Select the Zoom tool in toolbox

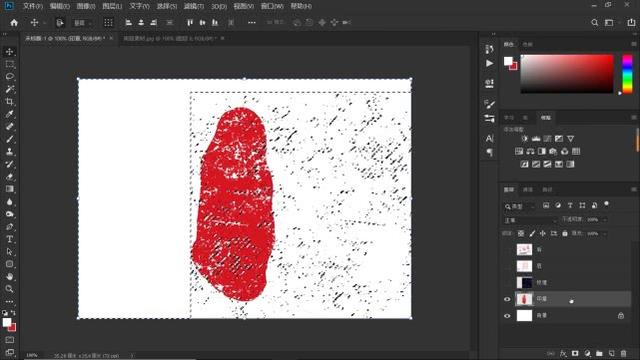pos(10,289)
